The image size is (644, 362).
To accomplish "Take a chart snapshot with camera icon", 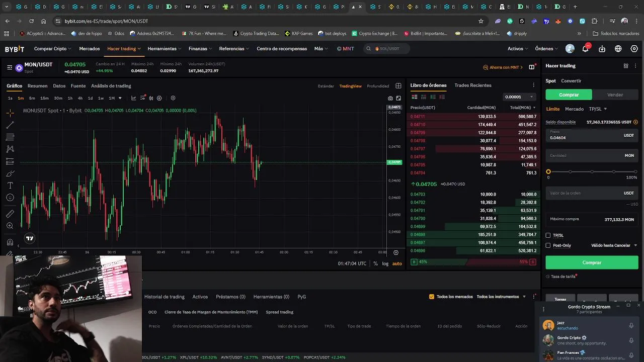I will [390, 98].
